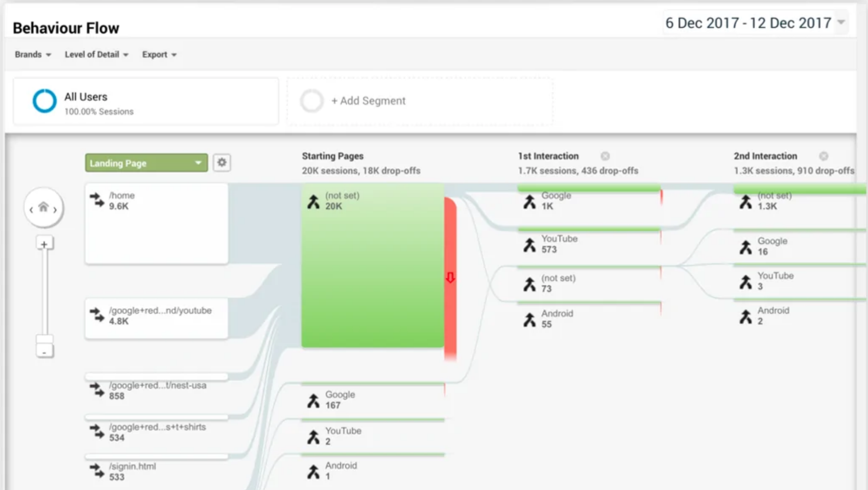Click the empty Add Segment circle
This screenshot has height=490, width=868.
coord(312,101)
